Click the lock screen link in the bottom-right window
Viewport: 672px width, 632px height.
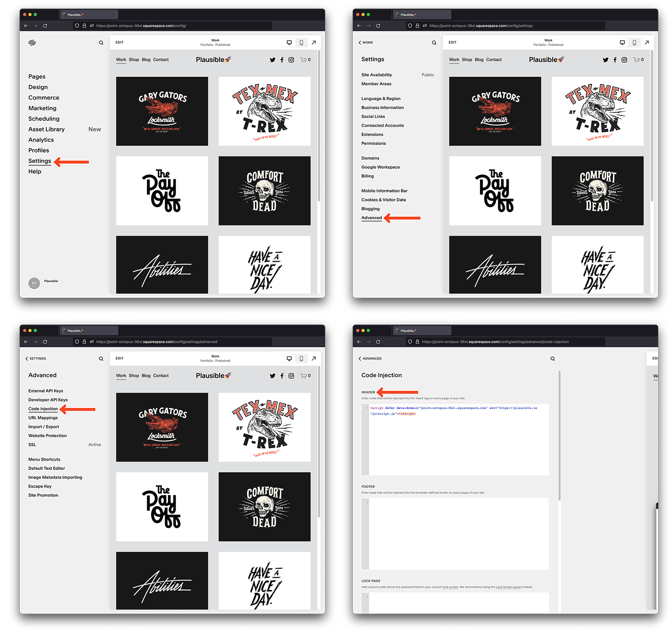point(450,587)
